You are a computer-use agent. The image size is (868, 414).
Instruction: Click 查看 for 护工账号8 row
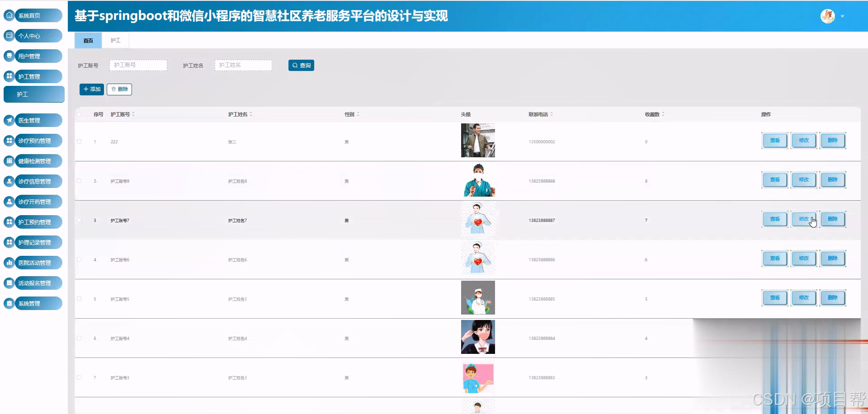[x=775, y=180]
